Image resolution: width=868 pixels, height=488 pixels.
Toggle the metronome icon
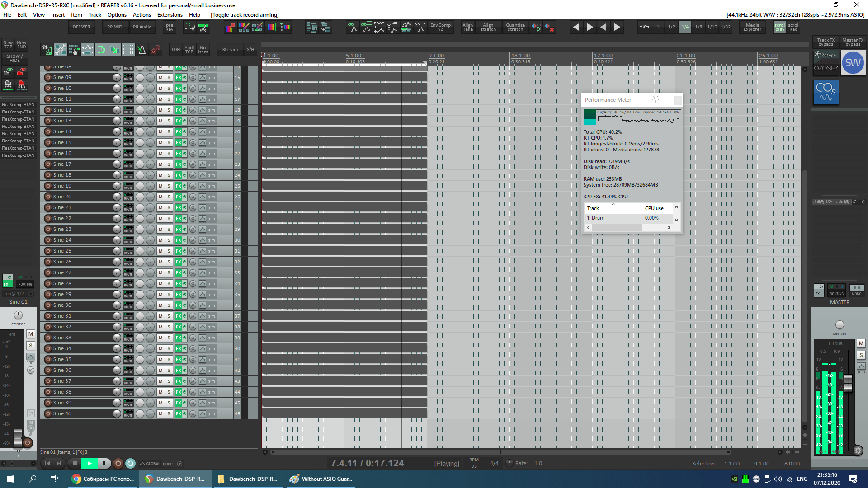tap(142, 50)
